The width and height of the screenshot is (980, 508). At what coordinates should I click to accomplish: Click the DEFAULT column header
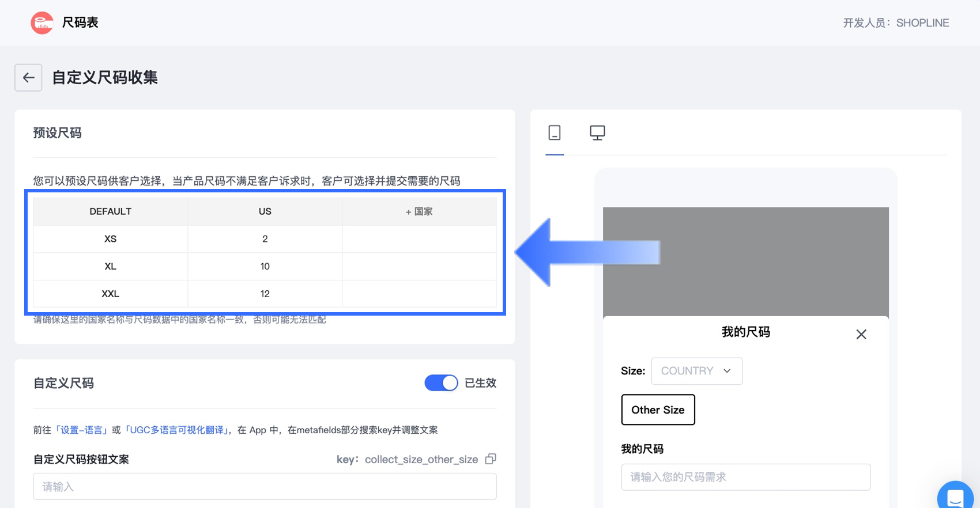(x=111, y=211)
